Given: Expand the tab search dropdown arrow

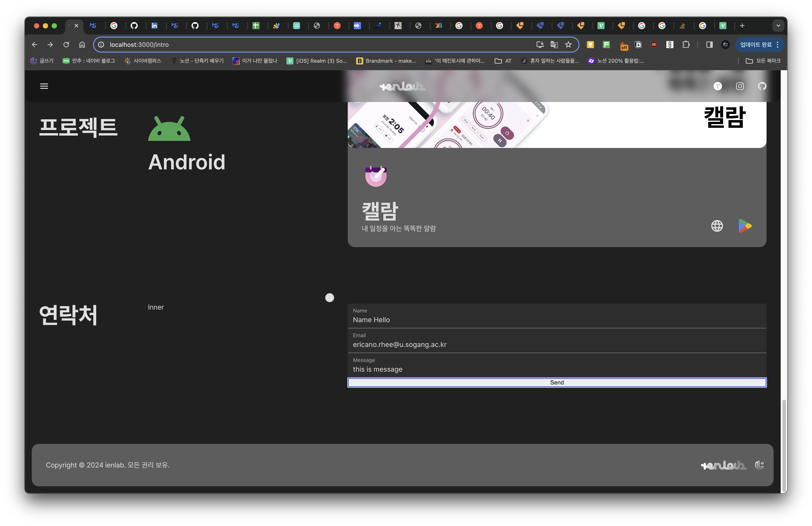Looking at the screenshot, I should point(778,26).
